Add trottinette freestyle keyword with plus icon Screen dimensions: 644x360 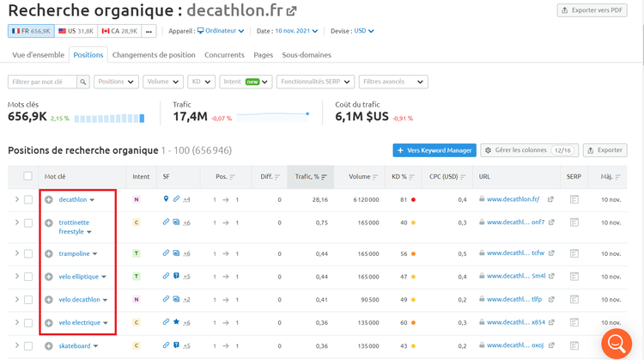point(49,223)
